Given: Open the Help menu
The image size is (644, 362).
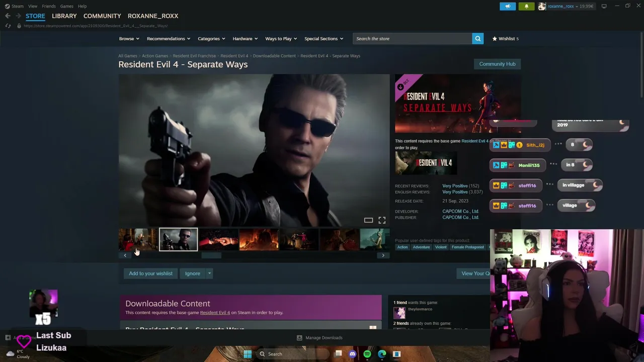Looking at the screenshot, I should pos(82,6).
